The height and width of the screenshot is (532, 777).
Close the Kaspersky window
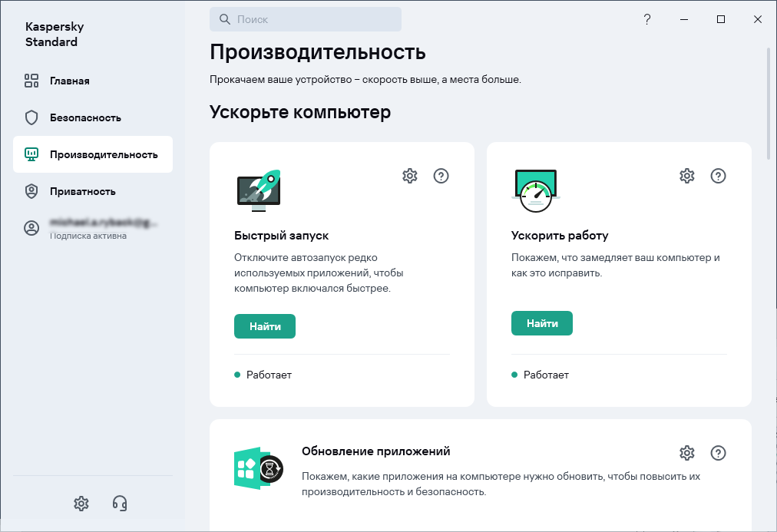coord(758,19)
